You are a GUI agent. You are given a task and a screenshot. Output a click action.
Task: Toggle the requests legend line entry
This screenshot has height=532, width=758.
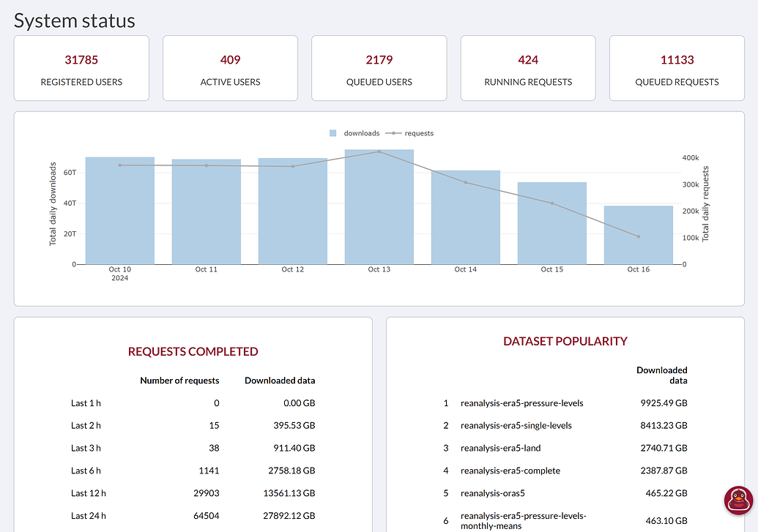(x=409, y=133)
